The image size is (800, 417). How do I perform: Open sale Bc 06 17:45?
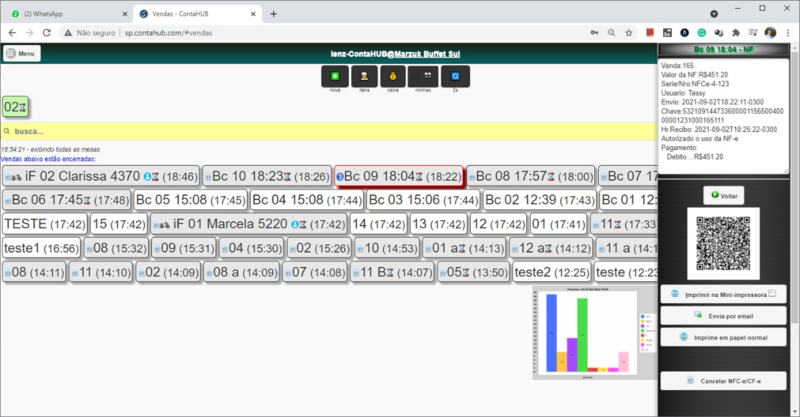point(66,200)
